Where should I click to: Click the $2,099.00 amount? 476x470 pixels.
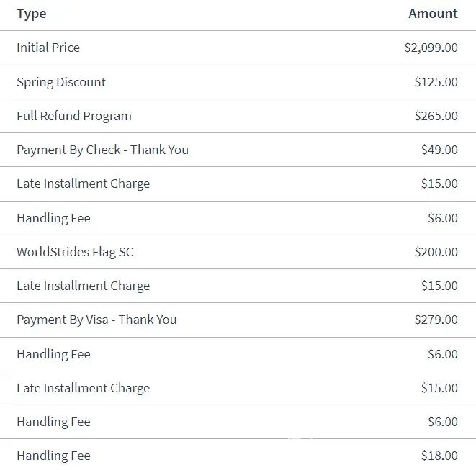coord(431,48)
